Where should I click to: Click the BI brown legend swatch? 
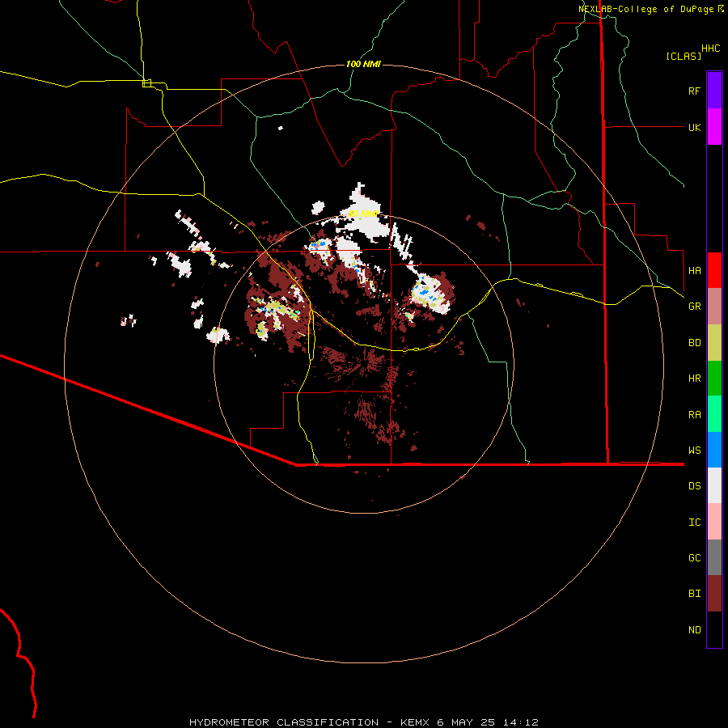(714, 594)
